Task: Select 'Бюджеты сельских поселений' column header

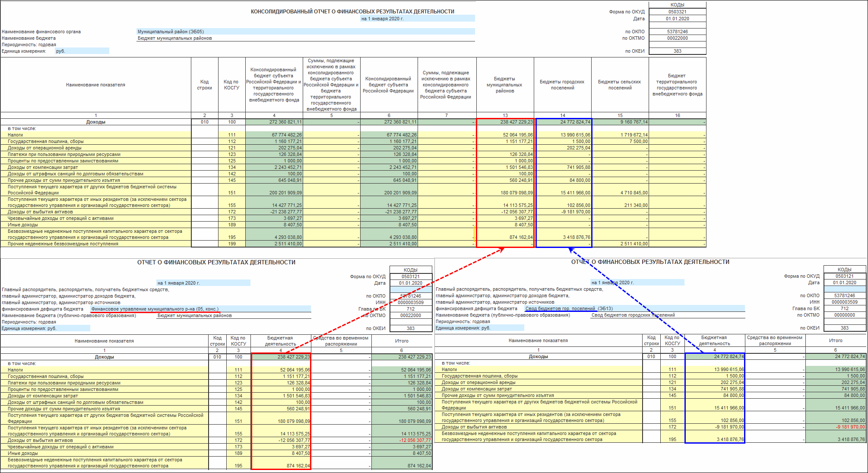Action: coord(620,85)
